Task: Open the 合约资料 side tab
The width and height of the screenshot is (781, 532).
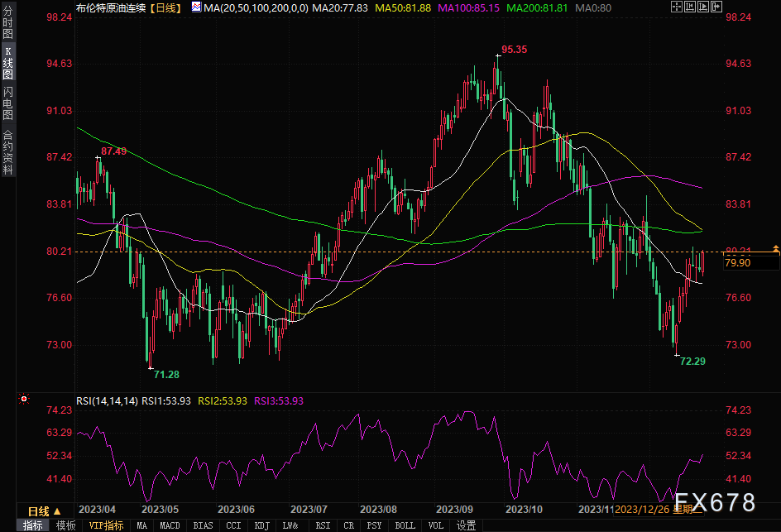Action: [x=7, y=152]
